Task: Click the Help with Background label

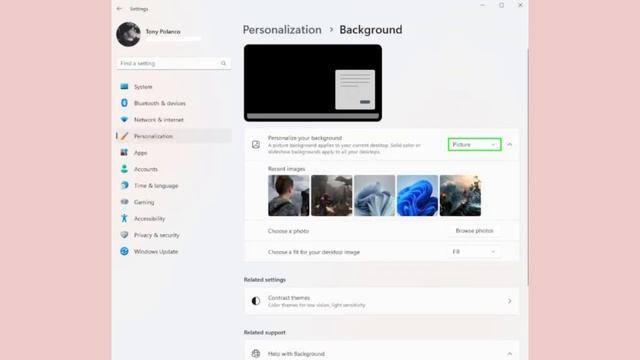Action: click(x=296, y=353)
